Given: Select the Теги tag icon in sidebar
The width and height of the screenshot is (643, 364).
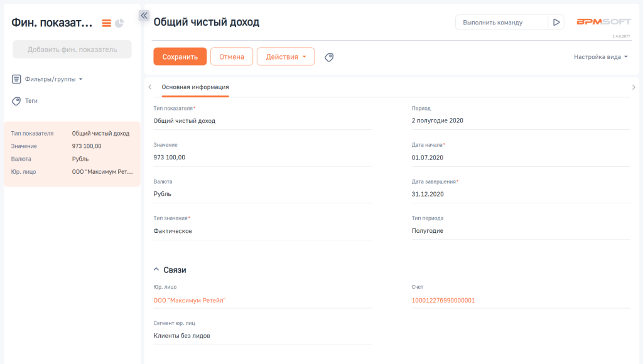Looking at the screenshot, I should (15, 100).
